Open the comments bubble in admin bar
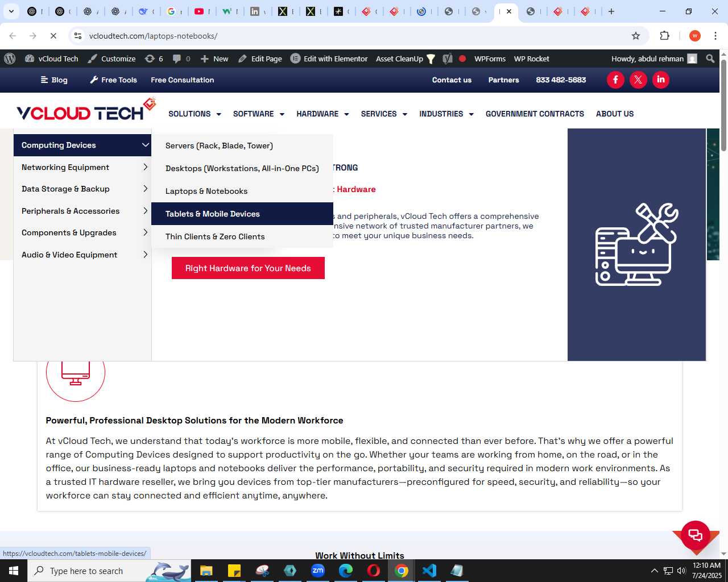Screen dimensions: 728x582 181,59
